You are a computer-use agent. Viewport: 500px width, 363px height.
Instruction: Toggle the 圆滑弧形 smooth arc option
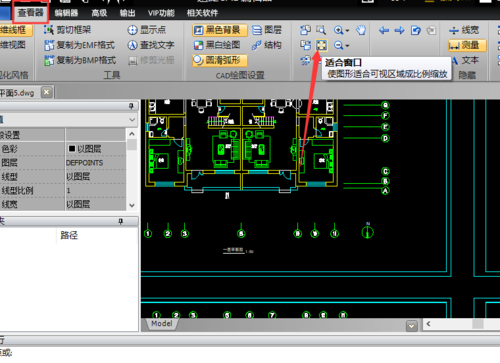[x=220, y=60]
